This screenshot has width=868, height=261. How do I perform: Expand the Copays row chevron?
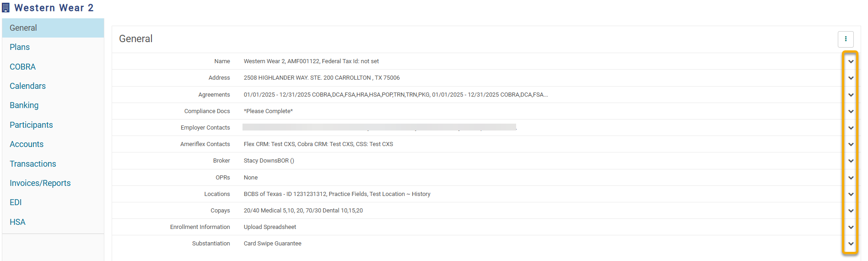coord(851,211)
